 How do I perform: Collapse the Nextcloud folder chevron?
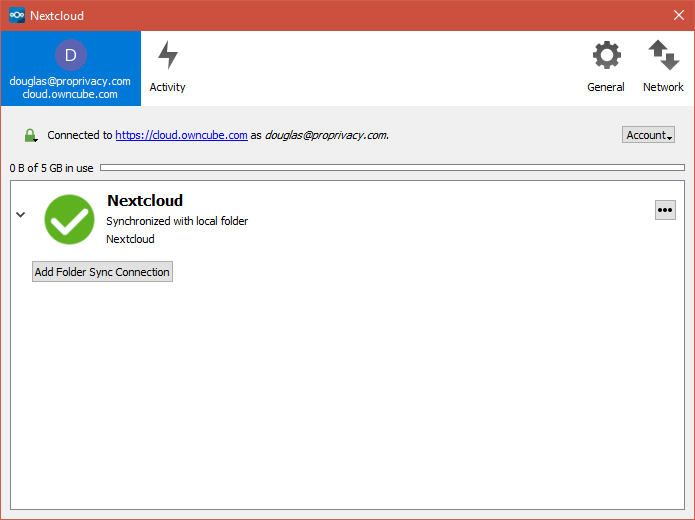tap(20, 215)
